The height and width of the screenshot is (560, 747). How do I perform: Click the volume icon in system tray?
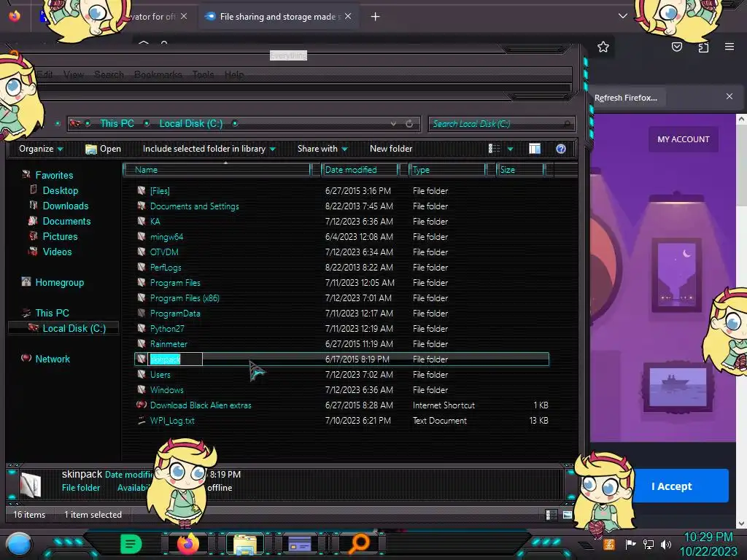(x=665, y=544)
